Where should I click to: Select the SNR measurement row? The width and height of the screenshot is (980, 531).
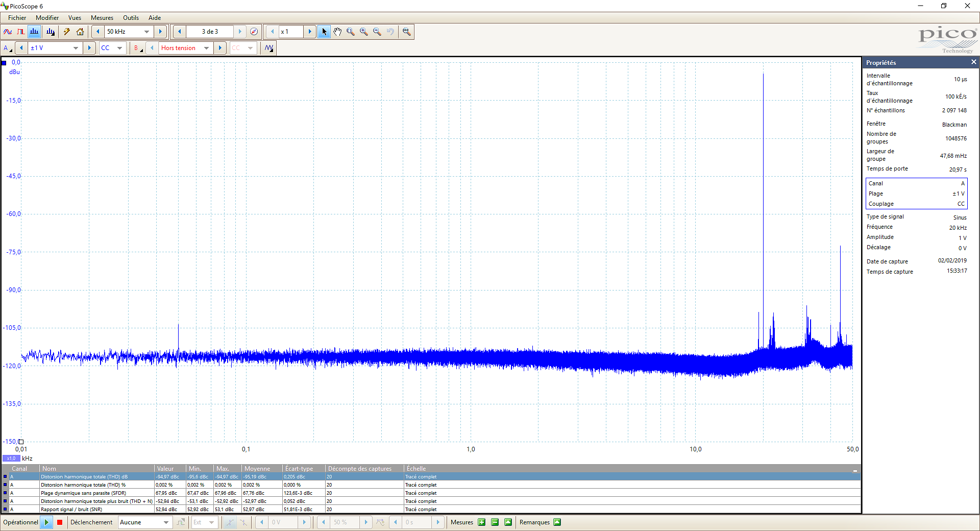tap(431, 510)
